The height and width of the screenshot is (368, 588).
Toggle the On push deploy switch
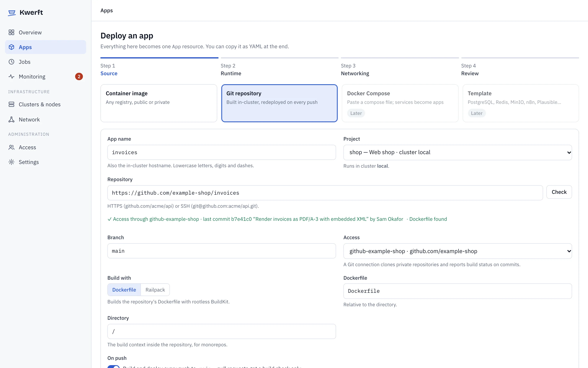click(x=114, y=366)
